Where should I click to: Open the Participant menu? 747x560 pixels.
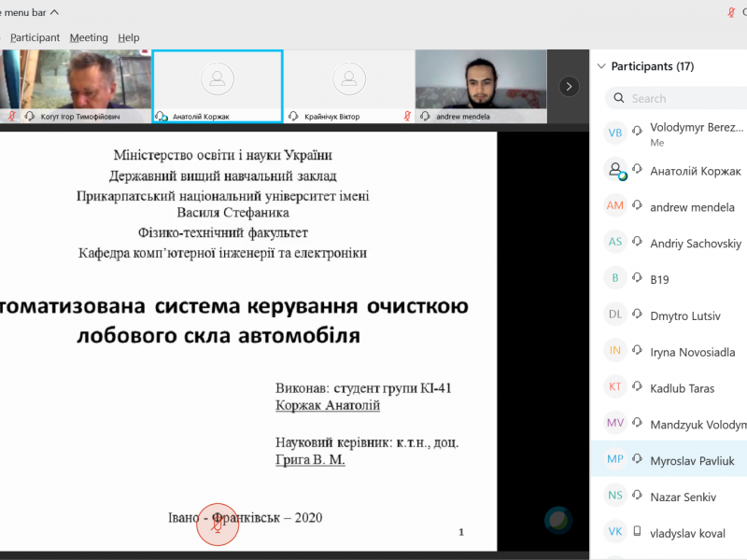[35, 37]
